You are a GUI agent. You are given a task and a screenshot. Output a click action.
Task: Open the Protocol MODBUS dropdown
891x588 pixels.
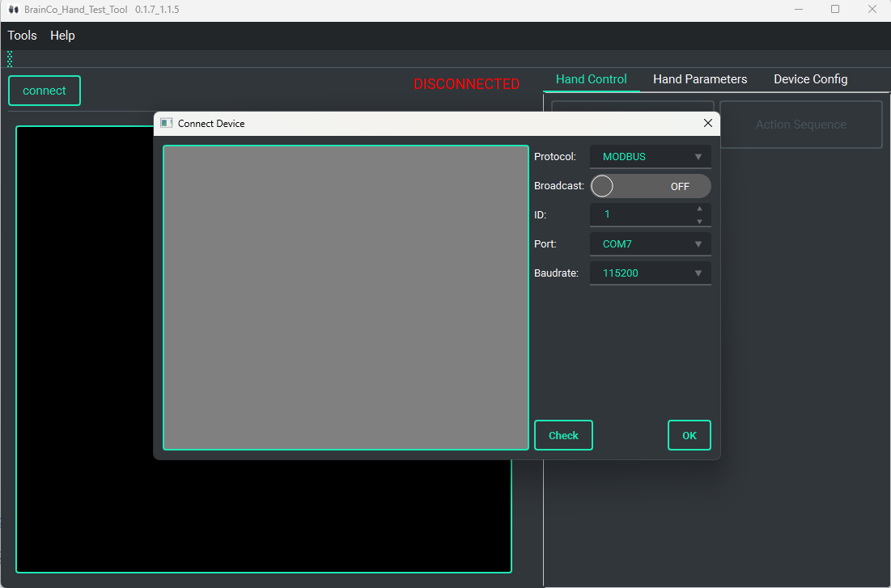[650, 157]
